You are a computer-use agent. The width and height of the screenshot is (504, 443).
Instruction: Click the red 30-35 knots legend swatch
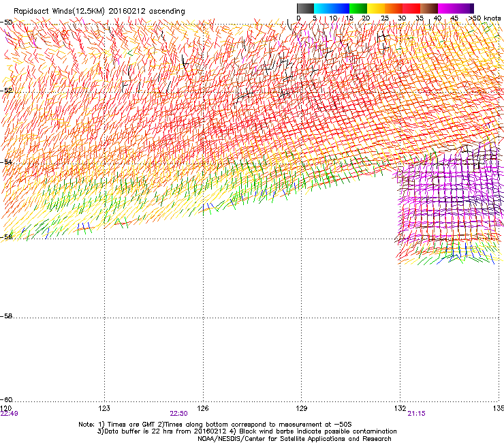coord(411,8)
